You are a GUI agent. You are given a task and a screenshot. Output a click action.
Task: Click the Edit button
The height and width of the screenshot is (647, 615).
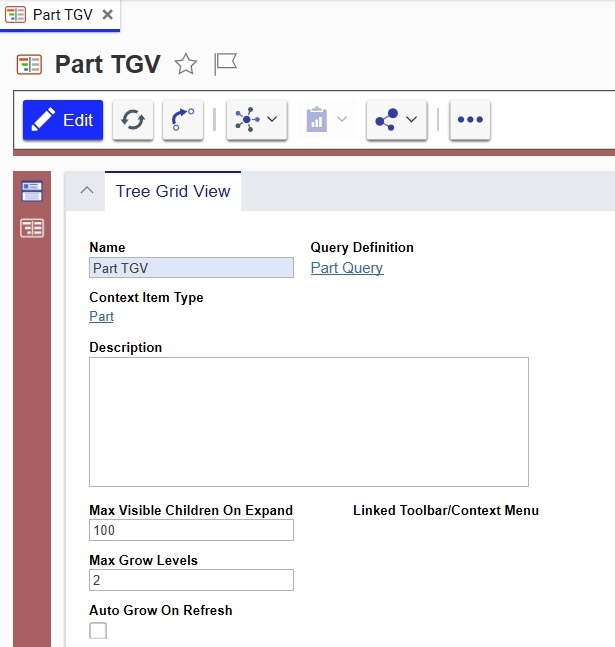[63, 120]
